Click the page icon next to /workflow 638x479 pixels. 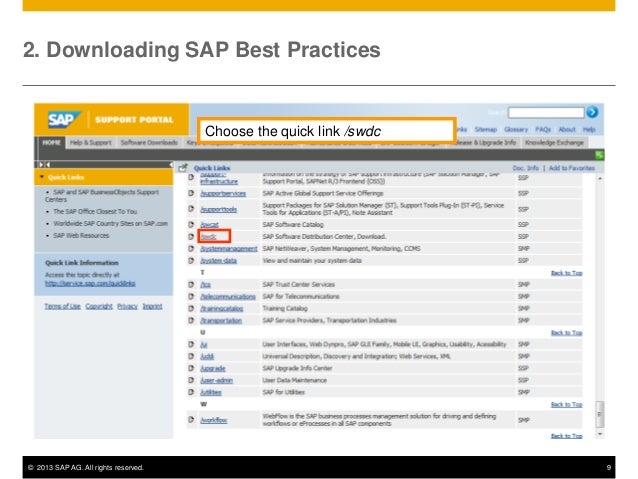(x=191, y=420)
